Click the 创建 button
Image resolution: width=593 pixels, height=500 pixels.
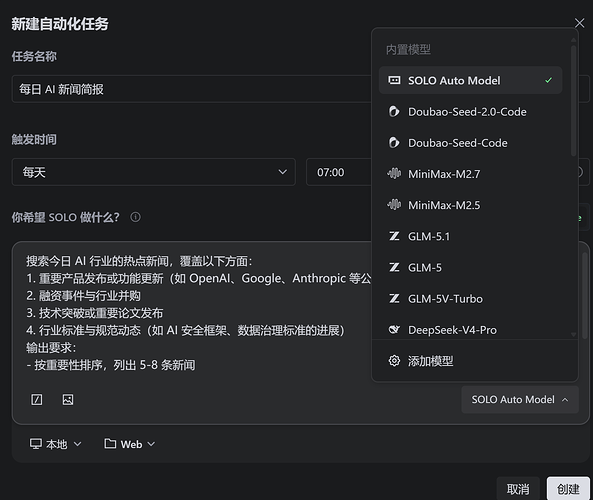pos(568,489)
